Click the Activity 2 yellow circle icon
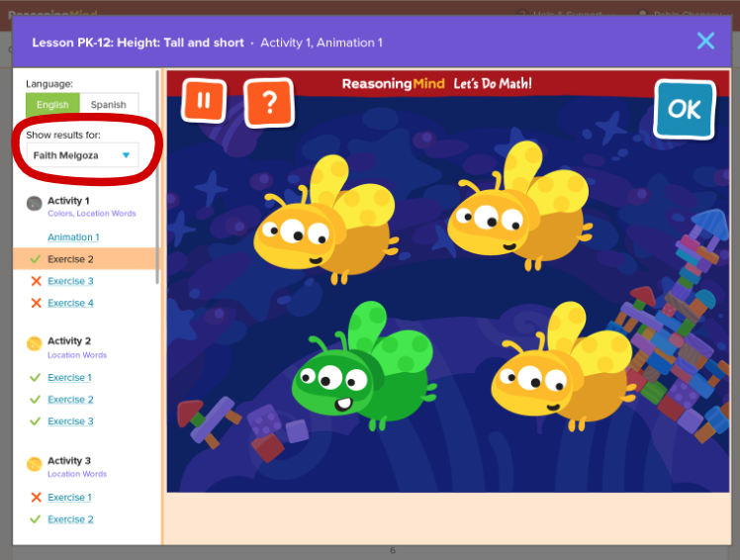The height and width of the screenshot is (560, 740). point(34,343)
